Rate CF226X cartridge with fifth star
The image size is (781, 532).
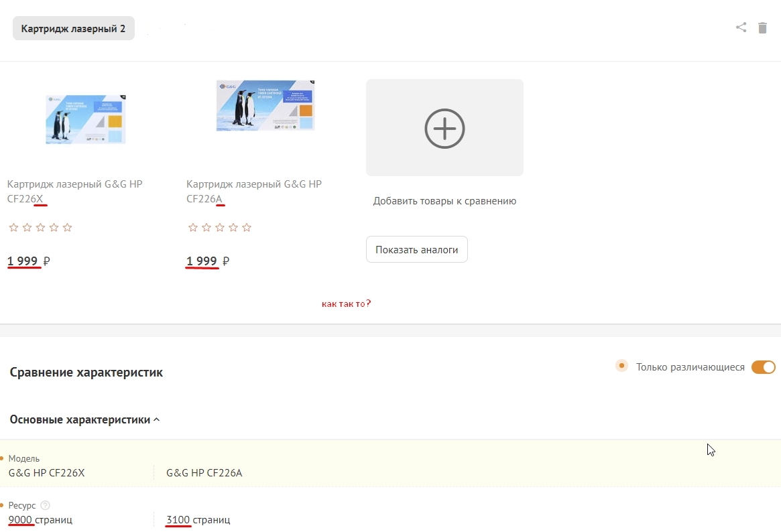click(x=67, y=227)
